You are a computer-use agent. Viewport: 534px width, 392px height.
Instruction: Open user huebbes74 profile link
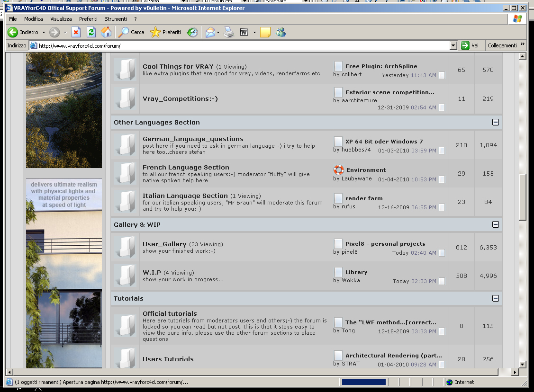[356, 150]
